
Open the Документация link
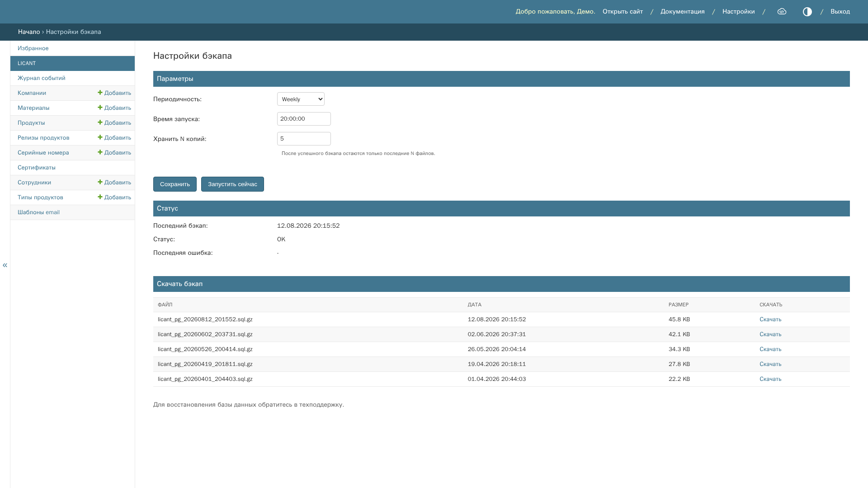pyautogui.click(x=683, y=12)
